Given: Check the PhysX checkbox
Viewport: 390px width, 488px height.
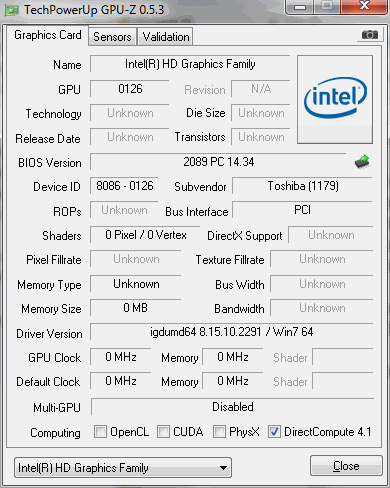Looking at the screenshot, I should pyautogui.click(x=219, y=431).
